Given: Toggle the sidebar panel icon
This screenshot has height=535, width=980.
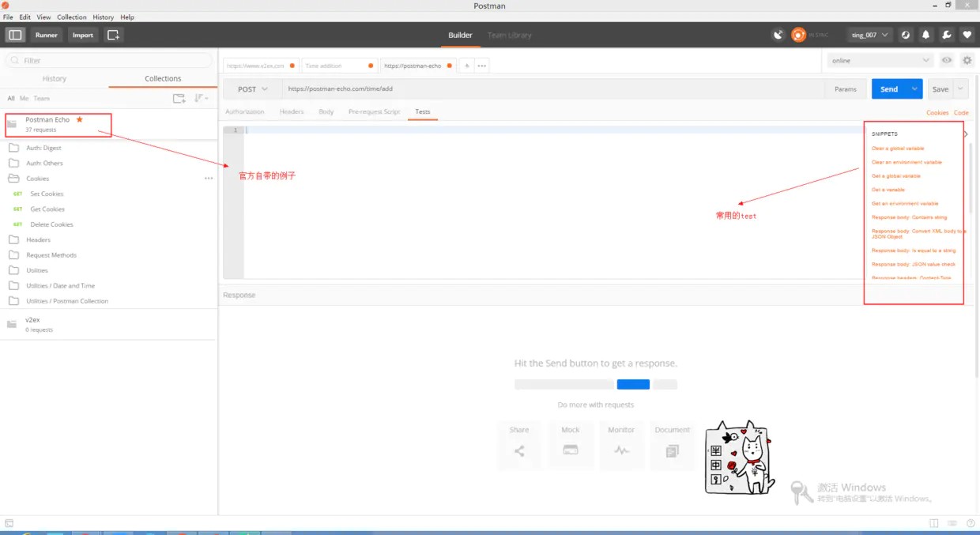Looking at the screenshot, I should [15, 35].
